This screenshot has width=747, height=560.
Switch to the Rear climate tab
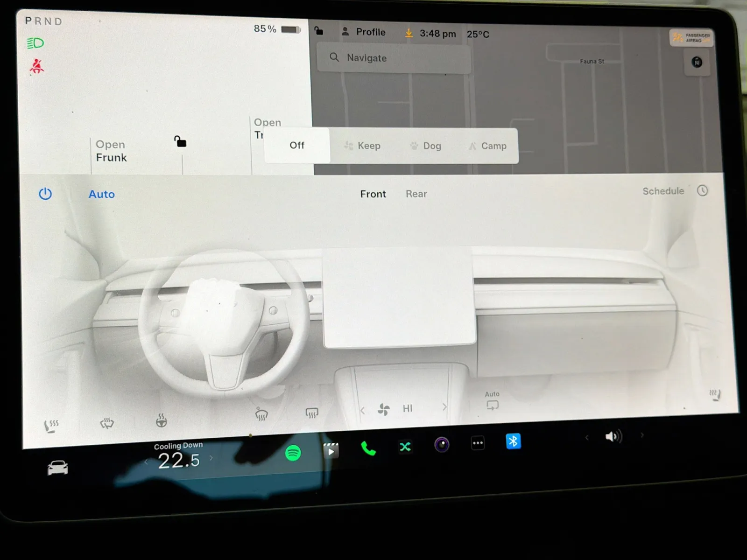pos(416,194)
